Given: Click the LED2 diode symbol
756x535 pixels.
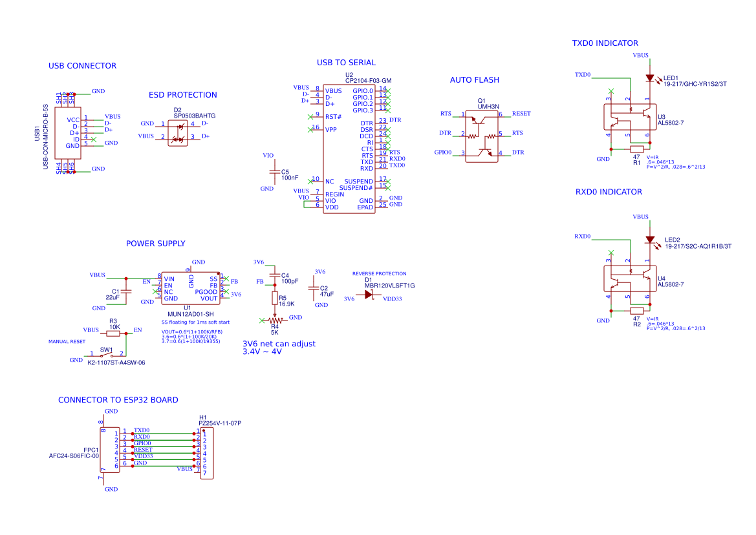Looking at the screenshot, I should 650,240.
